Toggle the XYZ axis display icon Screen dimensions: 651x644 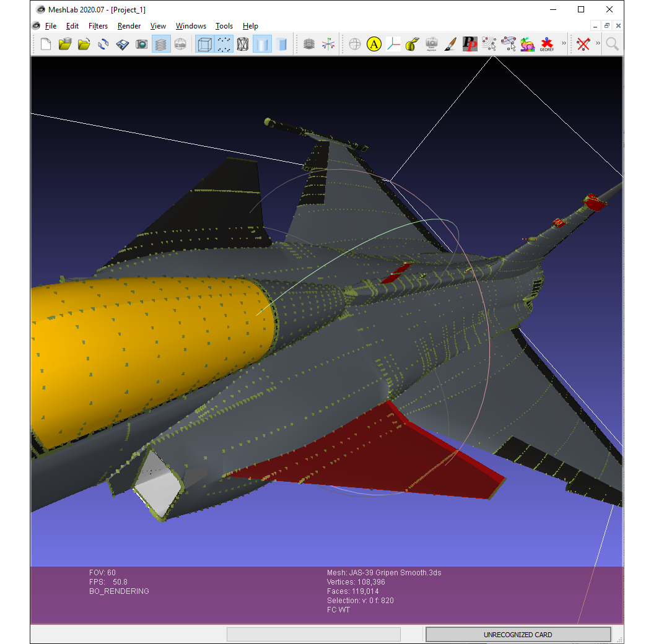(328, 44)
